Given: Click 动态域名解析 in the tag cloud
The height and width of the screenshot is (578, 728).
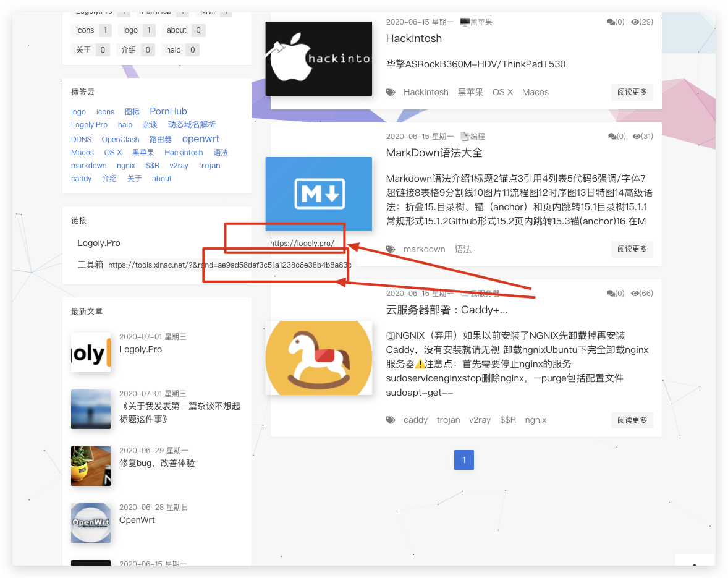Looking at the screenshot, I should [x=192, y=124].
